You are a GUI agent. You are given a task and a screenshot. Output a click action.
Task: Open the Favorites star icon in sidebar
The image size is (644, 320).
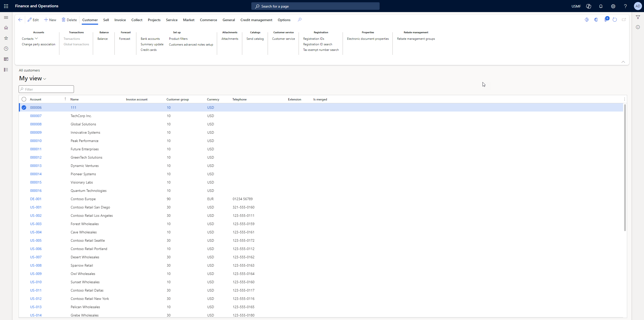coord(6,38)
